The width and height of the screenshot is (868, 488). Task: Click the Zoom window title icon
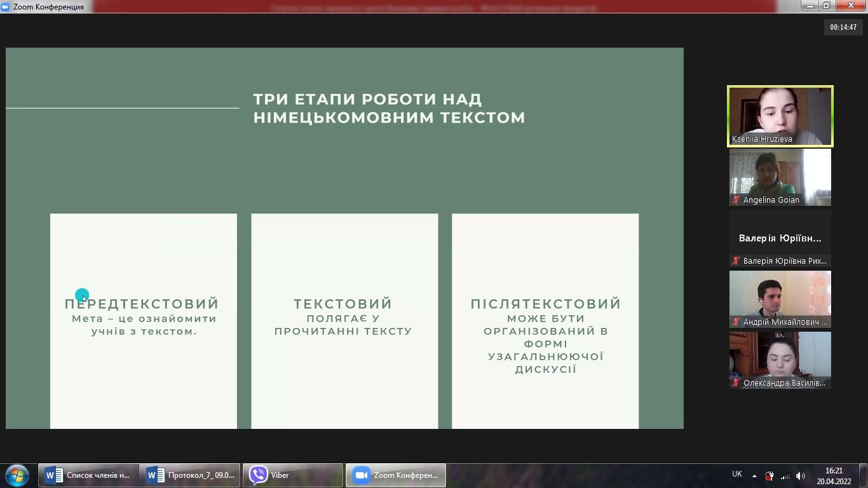tap(6, 6)
